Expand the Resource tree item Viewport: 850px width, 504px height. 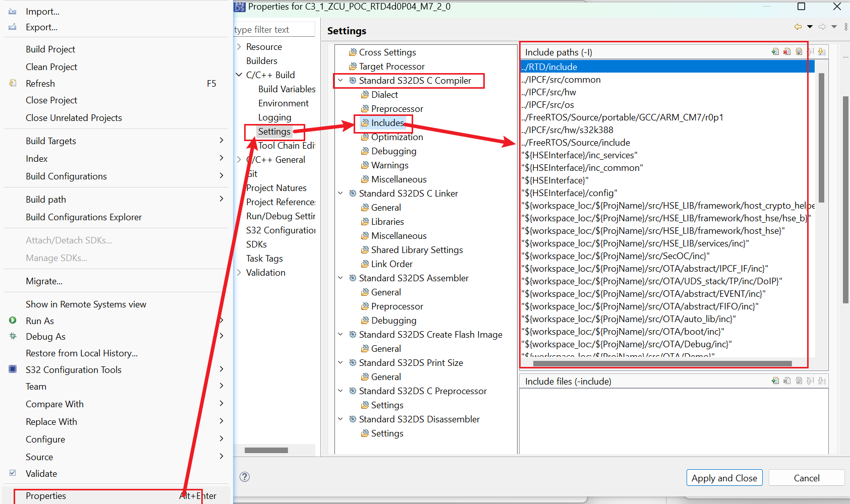click(239, 46)
